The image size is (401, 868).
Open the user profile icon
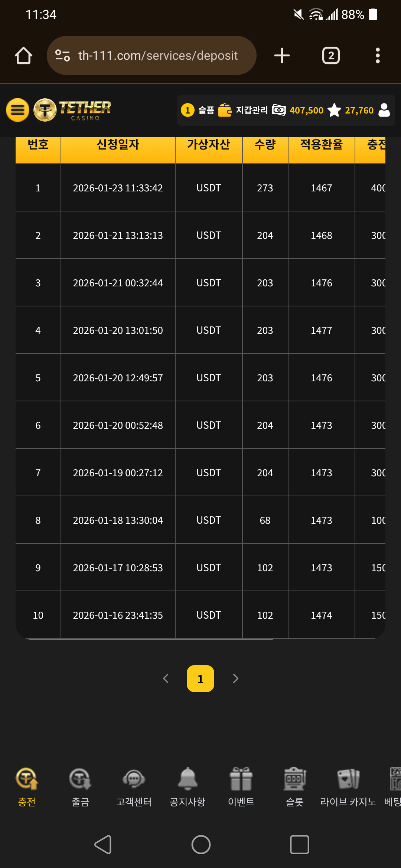pyautogui.click(x=384, y=110)
